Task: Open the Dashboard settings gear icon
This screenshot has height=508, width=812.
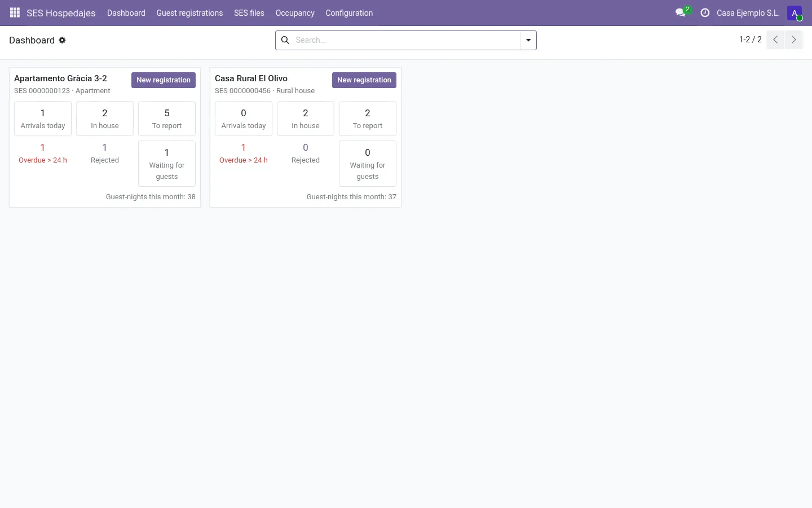Action: click(62, 40)
